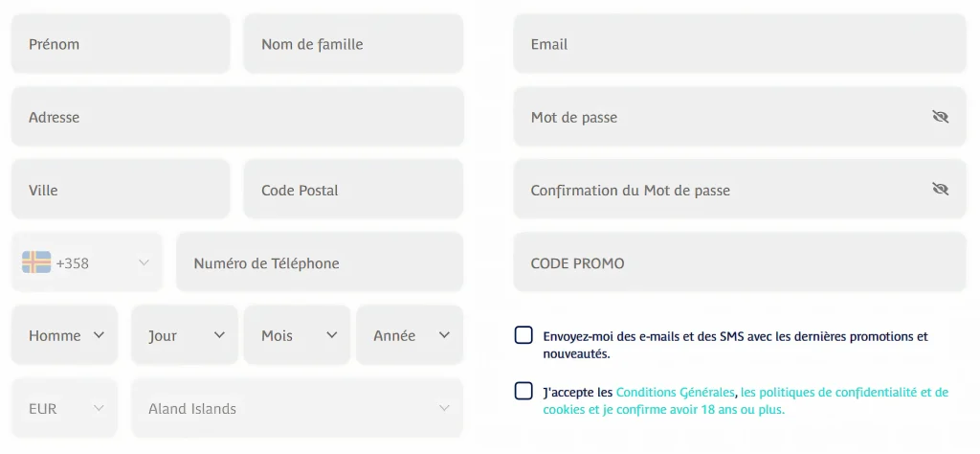Expand the Homme gender dropdown
Image resolution: width=980 pixels, height=454 pixels.
(65, 335)
